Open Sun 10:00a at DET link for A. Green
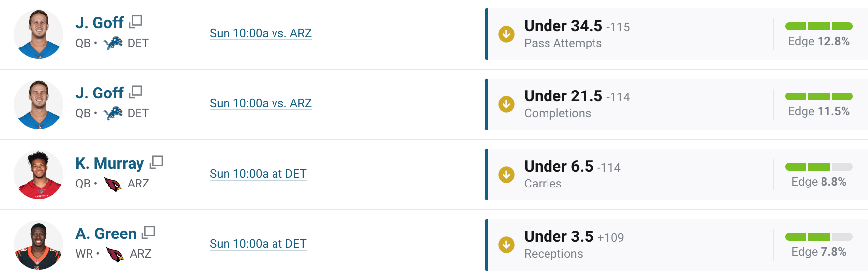The width and height of the screenshot is (868, 280). pos(258,244)
